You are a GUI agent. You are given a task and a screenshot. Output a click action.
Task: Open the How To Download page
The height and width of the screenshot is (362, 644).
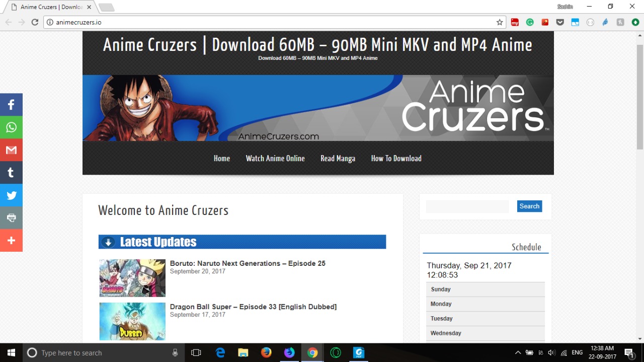click(396, 158)
